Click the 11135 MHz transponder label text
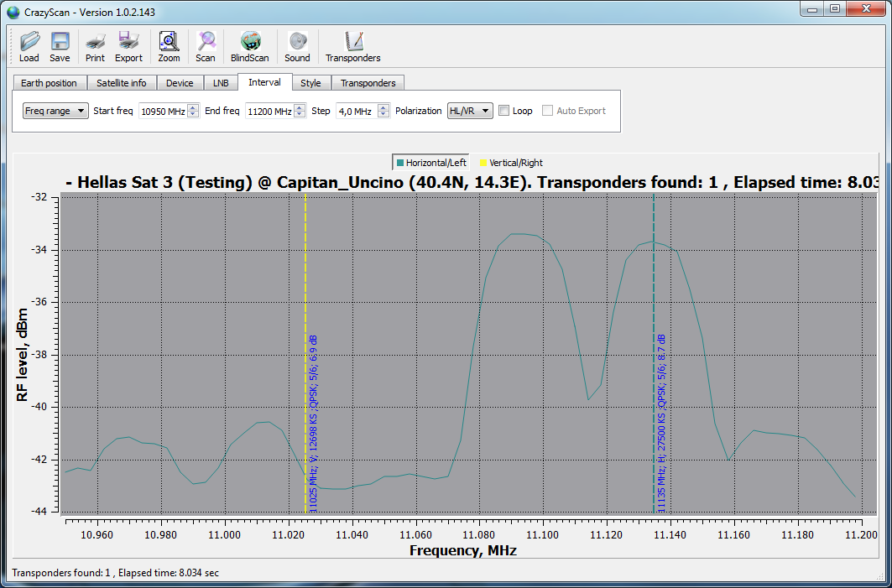 [x=661, y=423]
